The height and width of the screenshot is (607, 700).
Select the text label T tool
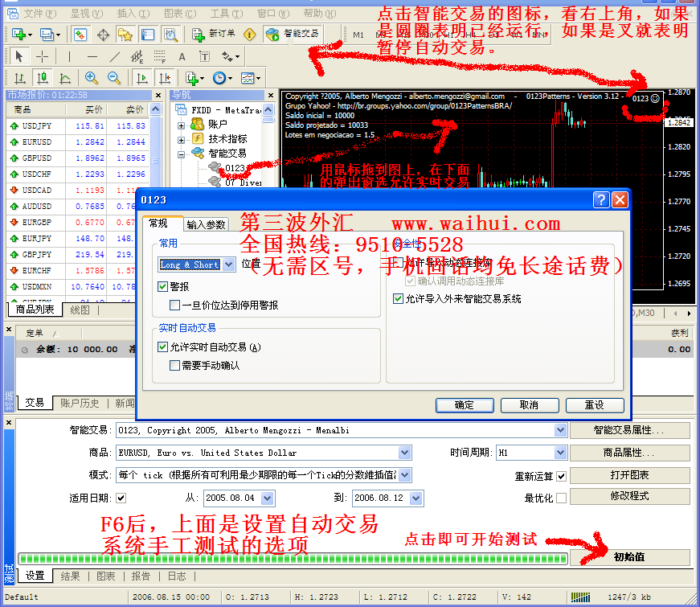[x=204, y=57]
